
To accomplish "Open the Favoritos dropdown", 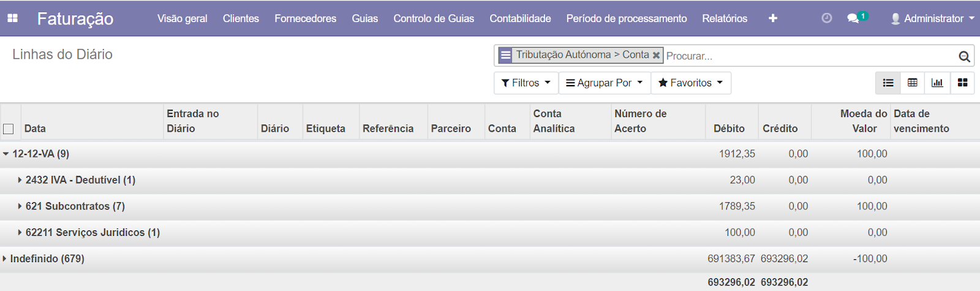I will click(x=690, y=83).
